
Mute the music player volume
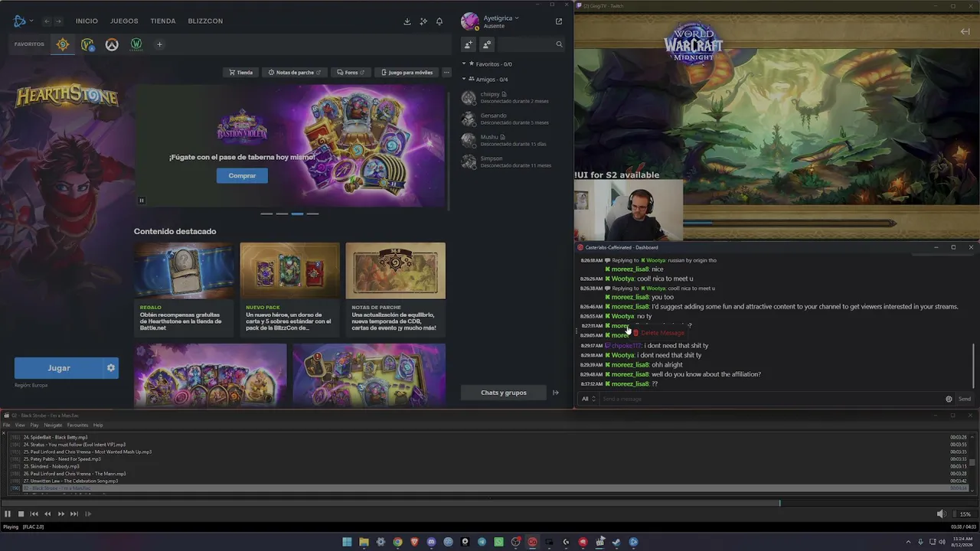click(x=941, y=514)
